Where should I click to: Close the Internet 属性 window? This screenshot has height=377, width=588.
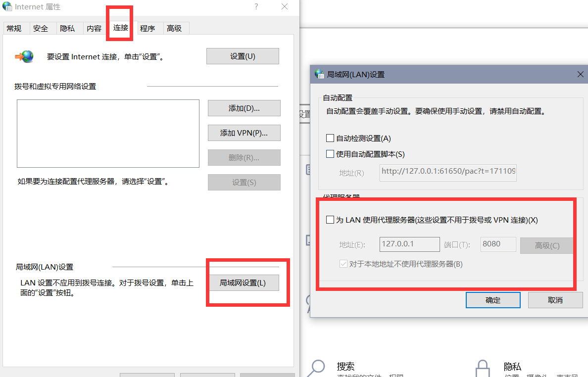click(x=285, y=6)
